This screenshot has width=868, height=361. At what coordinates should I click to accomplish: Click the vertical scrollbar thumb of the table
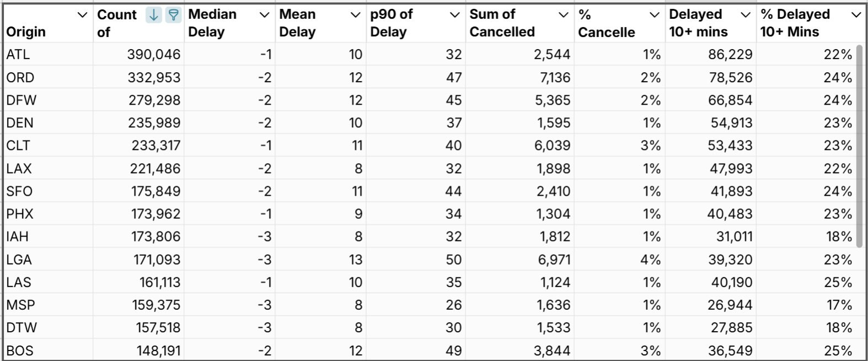click(860, 146)
